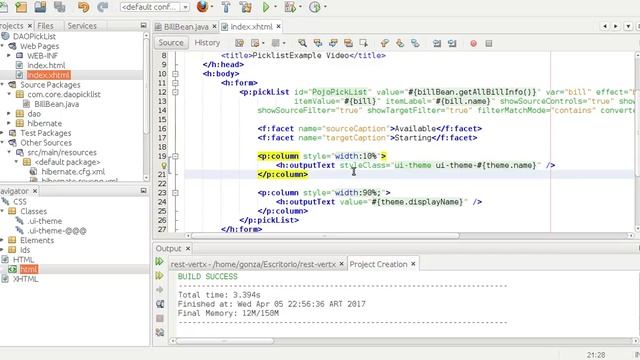Click Shift Line Right editor icon
The width and height of the screenshot is (640, 360).
(x=452, y=43)
